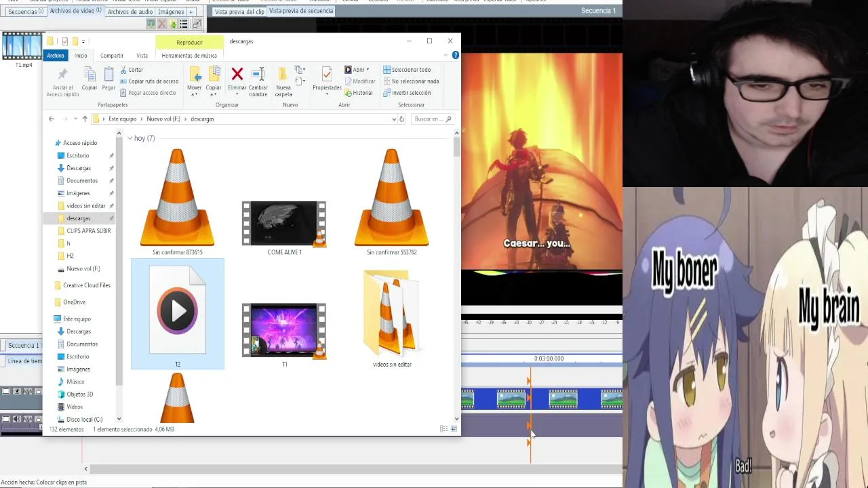868x488 pixels.
Task: Open the Eliminar dropdown arrow
Action: click(237, 94)
